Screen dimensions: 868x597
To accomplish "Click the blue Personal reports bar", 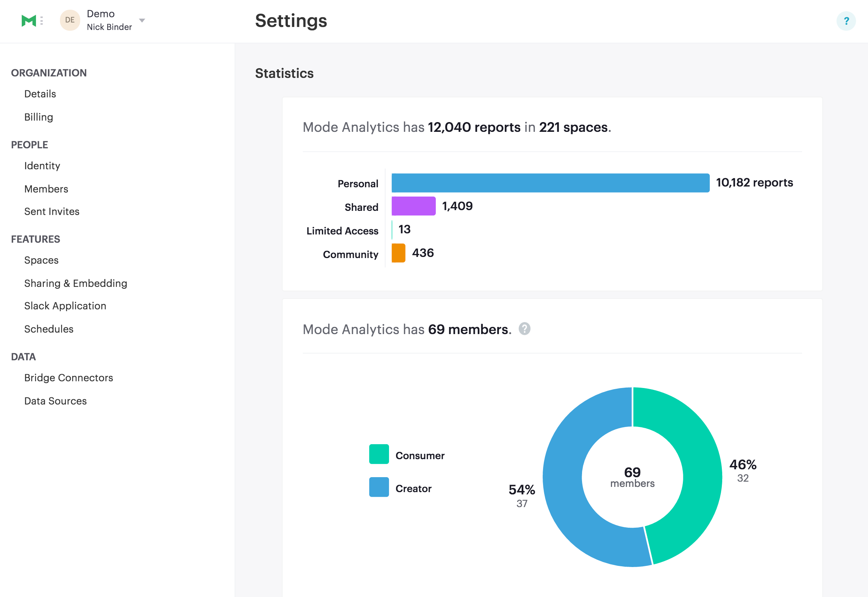I will point(551,183).
